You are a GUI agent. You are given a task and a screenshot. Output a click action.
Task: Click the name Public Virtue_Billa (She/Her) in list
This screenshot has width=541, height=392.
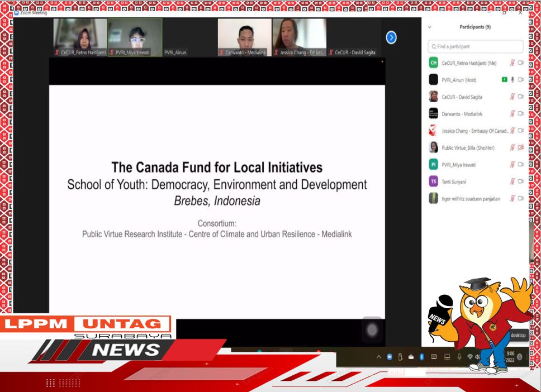point(468,148)
